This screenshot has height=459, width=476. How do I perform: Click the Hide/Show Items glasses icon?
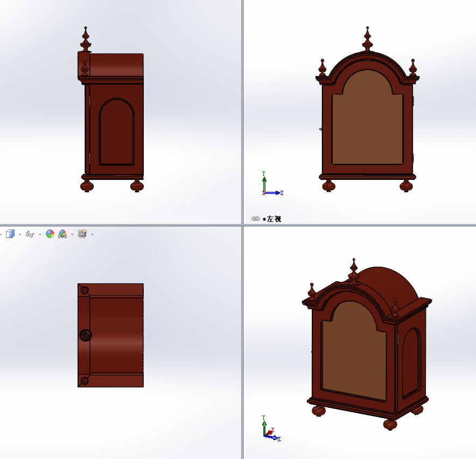click(30, 234)
